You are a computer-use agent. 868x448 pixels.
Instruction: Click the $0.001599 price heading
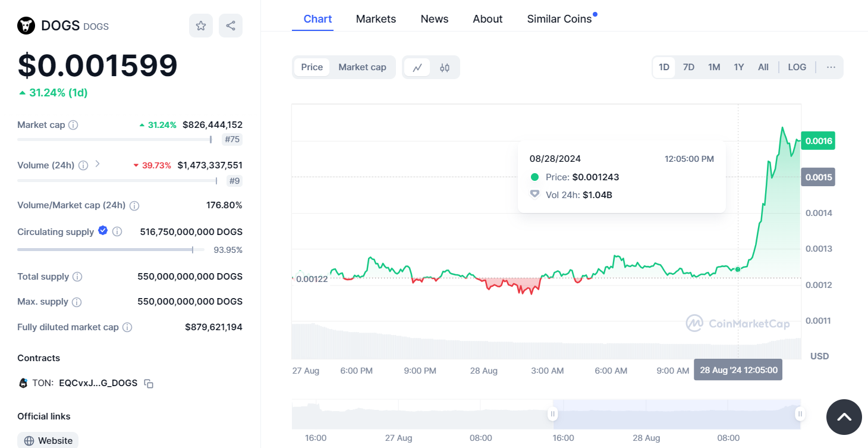pyautogui.click(x=98, y=65)
